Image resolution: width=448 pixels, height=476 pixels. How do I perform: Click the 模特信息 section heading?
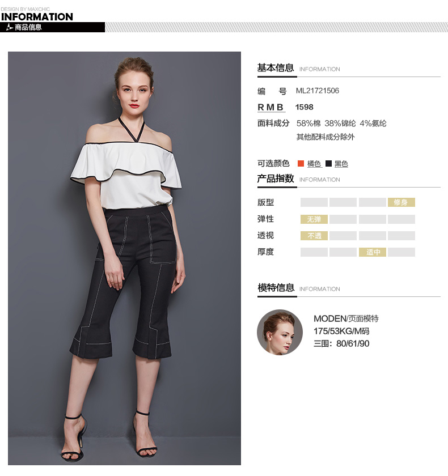(276, 287)
